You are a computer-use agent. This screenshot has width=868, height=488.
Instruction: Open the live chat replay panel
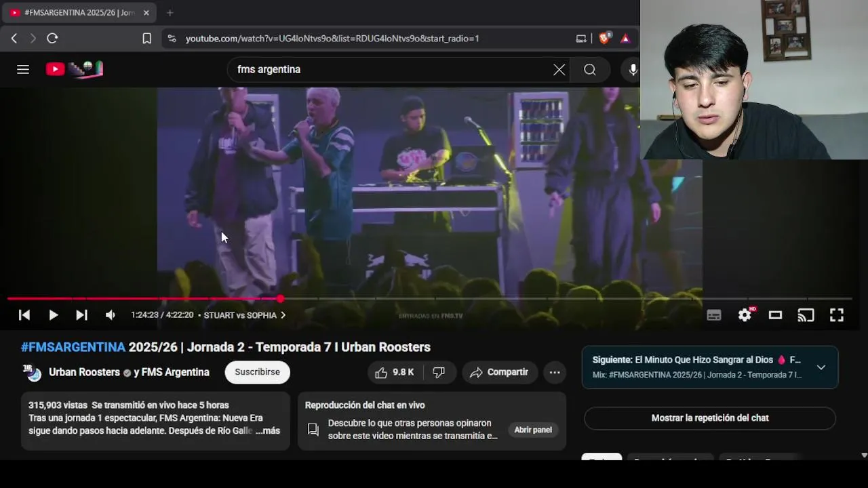coord(533,430)
